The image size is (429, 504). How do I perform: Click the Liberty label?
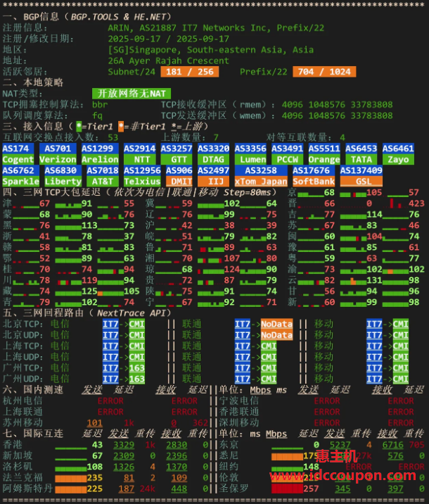[63, 182]
